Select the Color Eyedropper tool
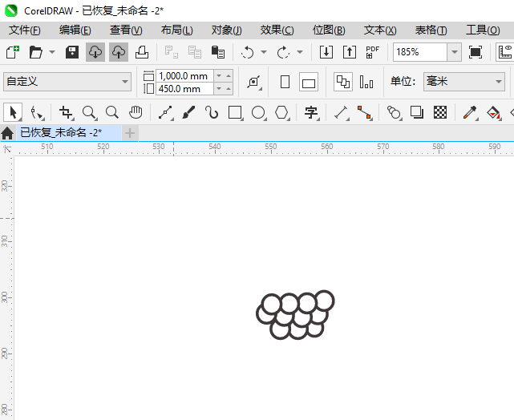 tap(471, 112)
